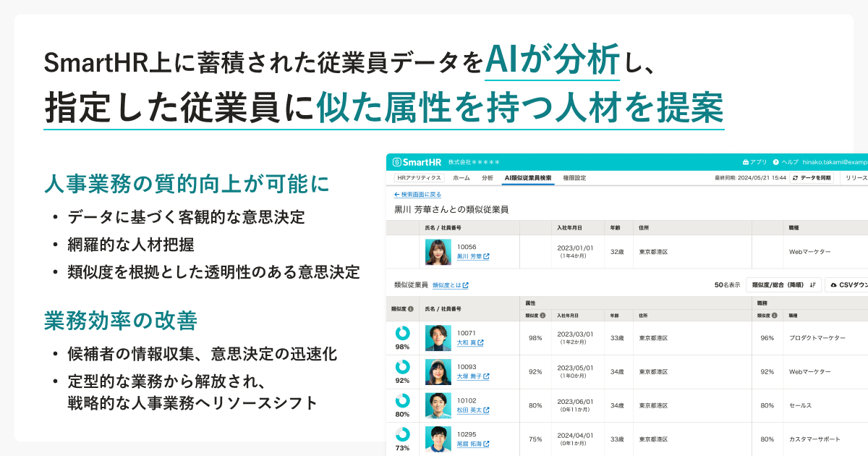
Task: Click the external link icon beside 黒川 芳華
Action: coord(488,255)
